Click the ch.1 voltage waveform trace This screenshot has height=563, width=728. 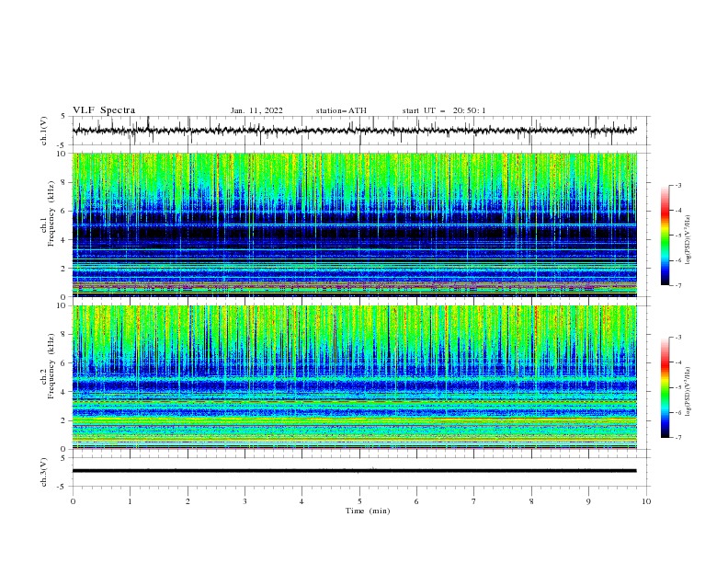click(x=354, y=131)
